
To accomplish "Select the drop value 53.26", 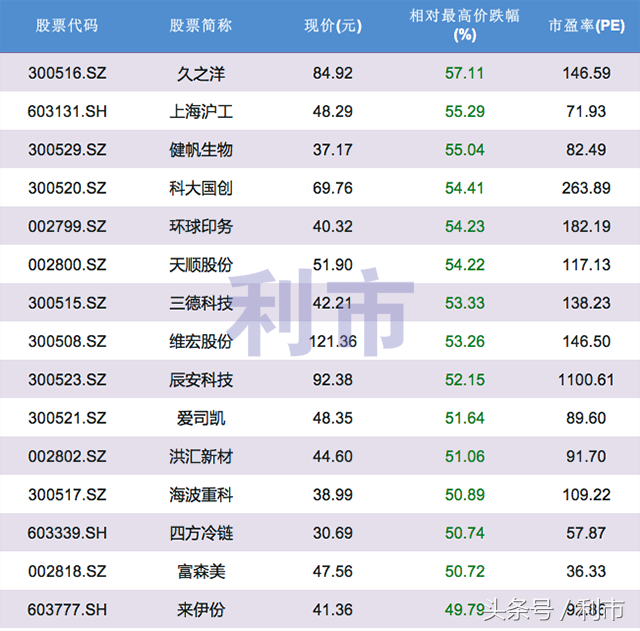I will (464, 342).
